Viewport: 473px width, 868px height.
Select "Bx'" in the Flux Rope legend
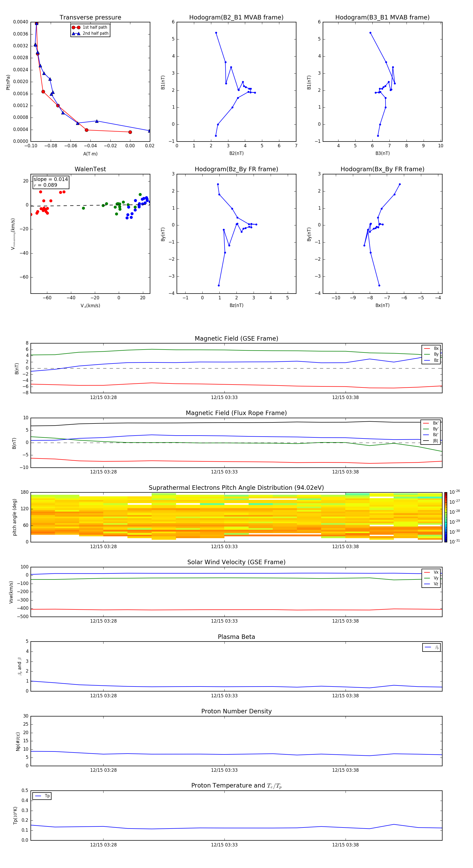431,423
